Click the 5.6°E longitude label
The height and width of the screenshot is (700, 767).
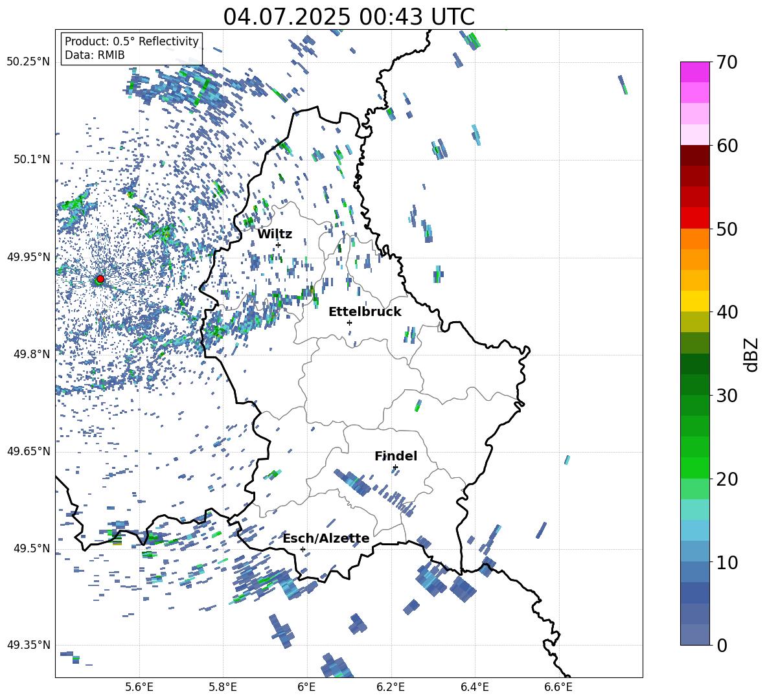click(139, 687)
